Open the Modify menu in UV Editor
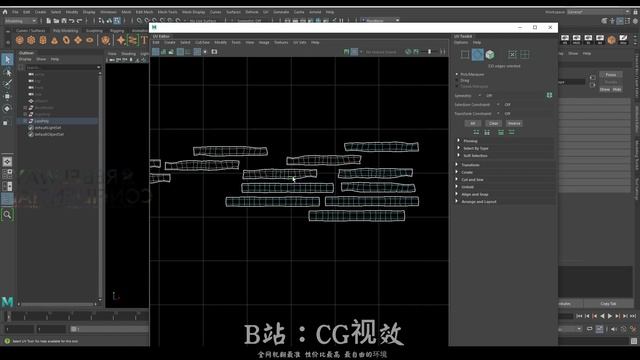The width and height of the screenshot is (640, 360). click(220, 42)
